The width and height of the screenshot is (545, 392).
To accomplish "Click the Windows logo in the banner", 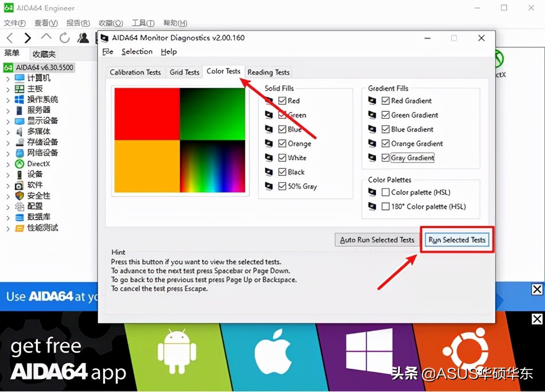I will pos(369,351).
